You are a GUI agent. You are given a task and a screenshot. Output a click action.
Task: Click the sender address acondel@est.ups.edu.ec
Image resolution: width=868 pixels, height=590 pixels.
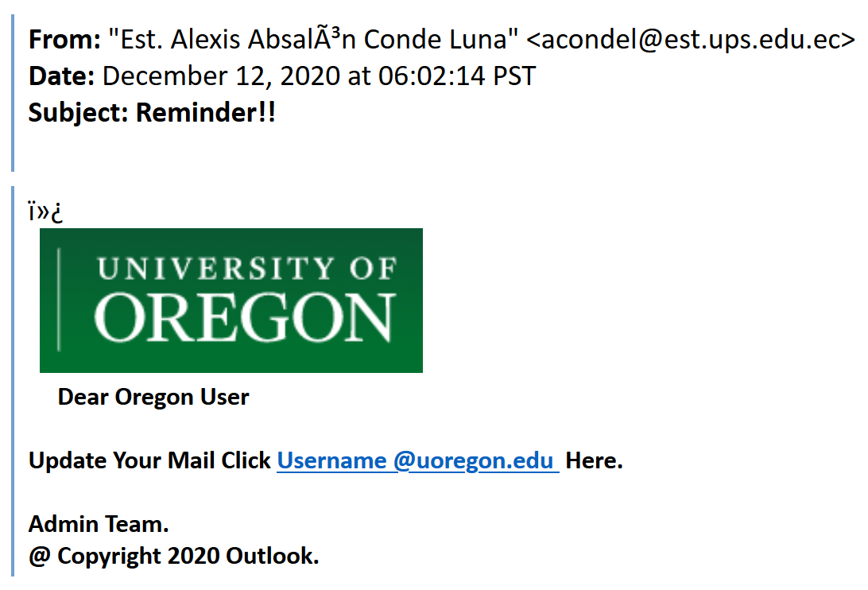(690, 40)
